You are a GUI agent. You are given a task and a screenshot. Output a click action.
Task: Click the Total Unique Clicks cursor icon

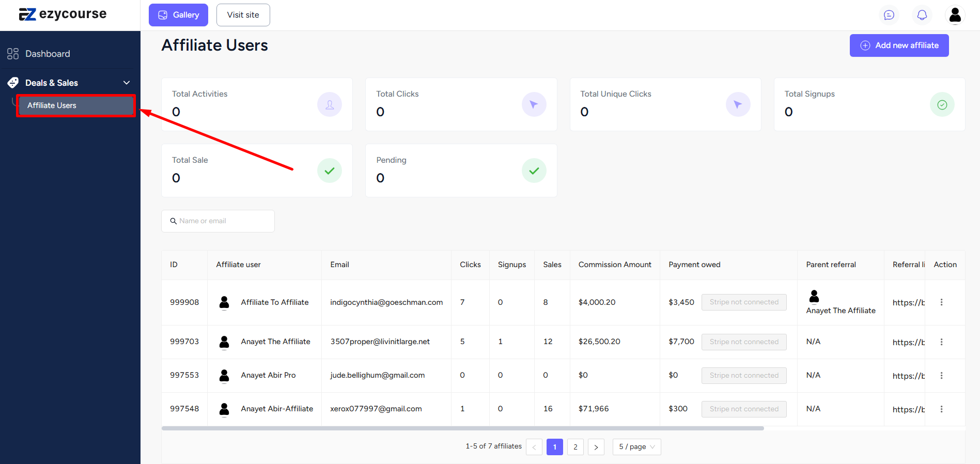[x=738, y=105]
